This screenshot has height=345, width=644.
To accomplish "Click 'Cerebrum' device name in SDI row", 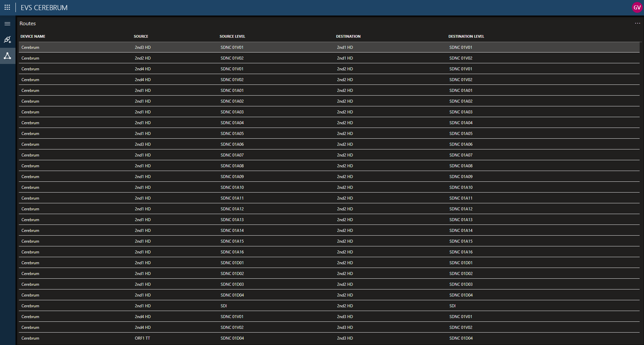I will coord(30,306).
